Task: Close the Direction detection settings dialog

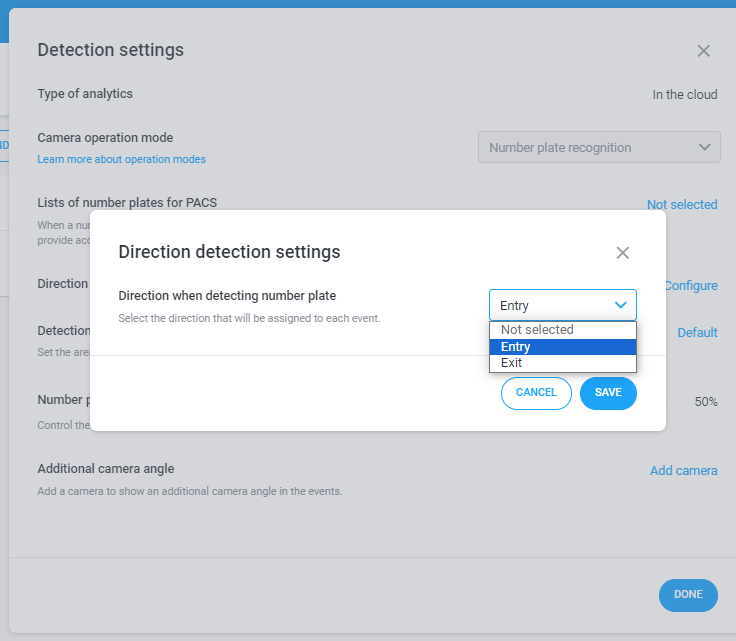Action: click(622, 253)
